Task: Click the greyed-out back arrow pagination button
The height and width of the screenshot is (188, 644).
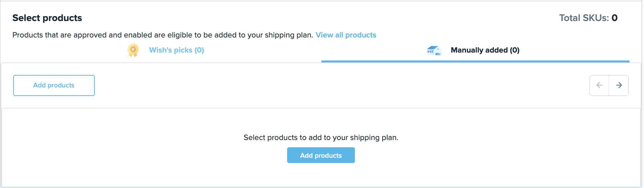Action: (599, 85)
